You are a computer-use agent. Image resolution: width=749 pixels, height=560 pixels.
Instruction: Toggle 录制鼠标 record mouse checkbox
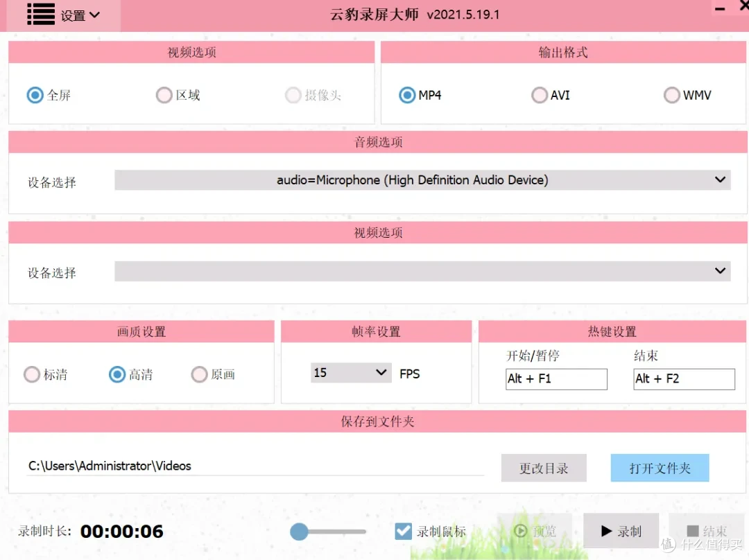pyautogui.click(x=403, y=532)
